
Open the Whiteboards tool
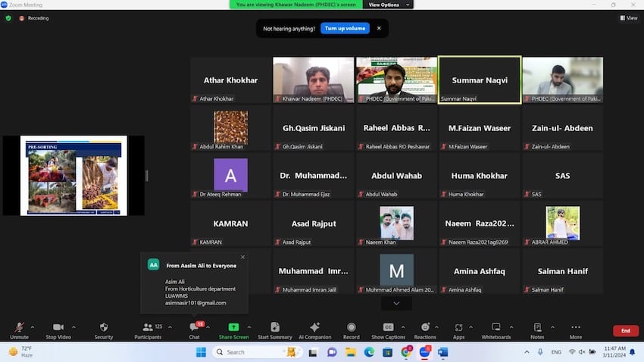[496, 330]
